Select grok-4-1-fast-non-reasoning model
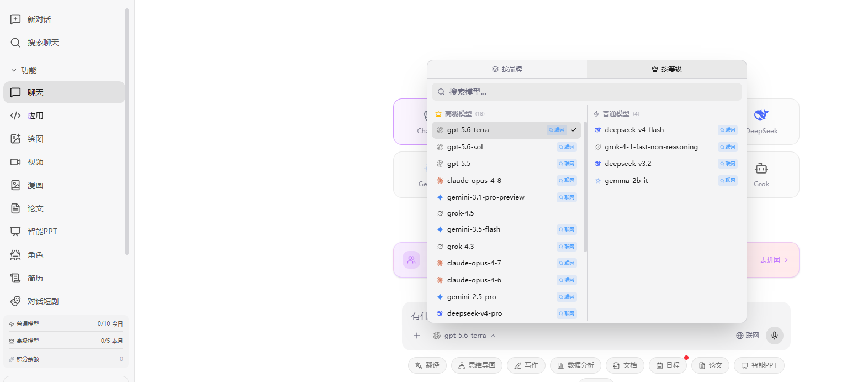This screenshot has height=382, width=868. 665,147
